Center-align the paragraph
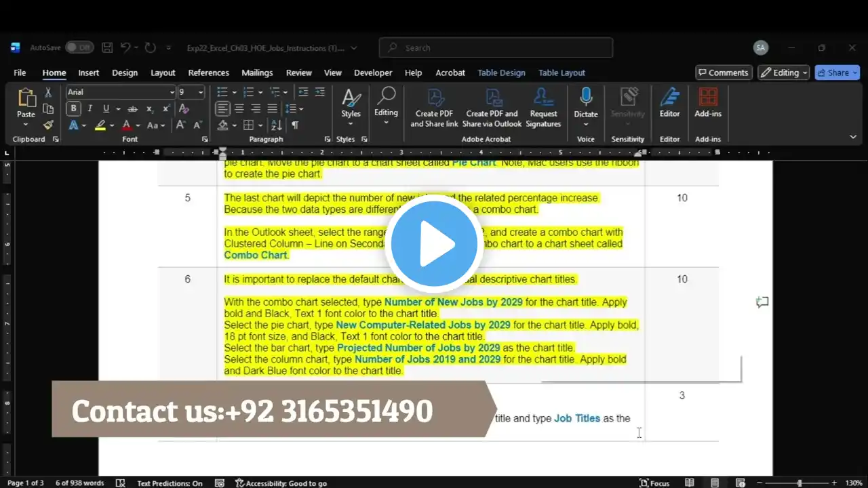This screenshot has width=868, height=488. tap(239, 108)
